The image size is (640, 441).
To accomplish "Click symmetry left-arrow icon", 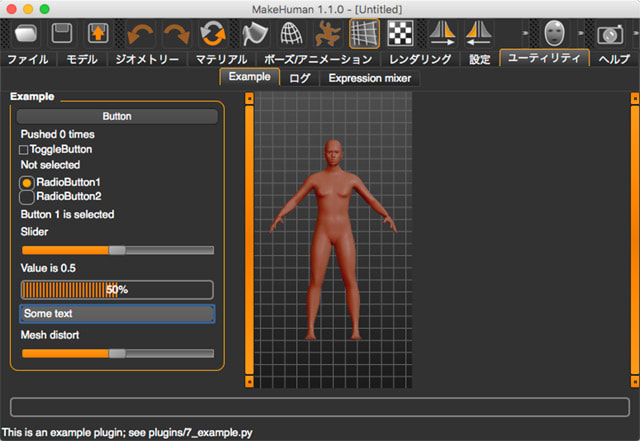I will (479, 33).
